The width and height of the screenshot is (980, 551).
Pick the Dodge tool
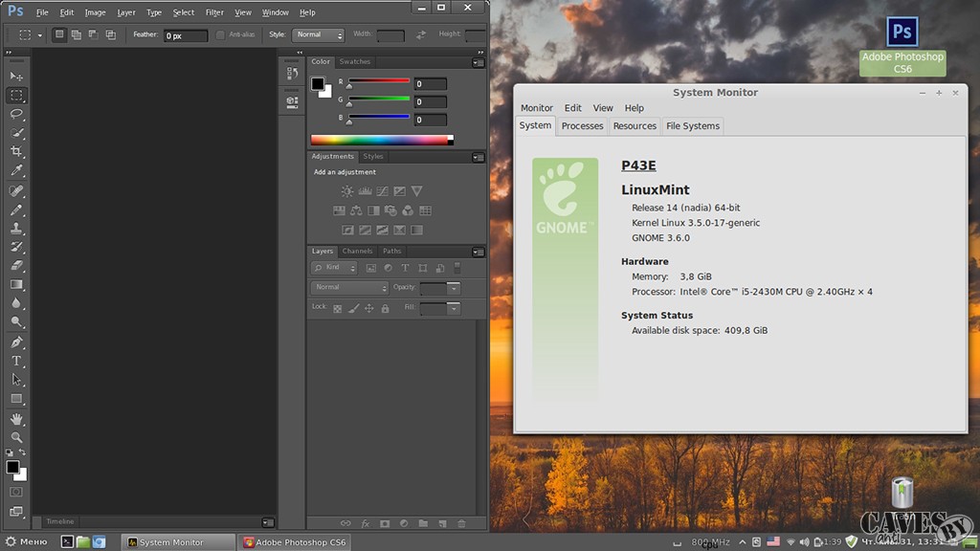tap(16, 321)
